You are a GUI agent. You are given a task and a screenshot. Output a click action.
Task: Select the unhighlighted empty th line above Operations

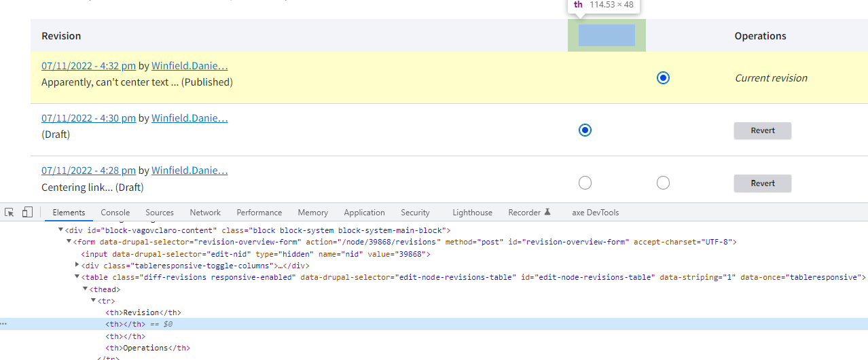(x=126, y=336)
